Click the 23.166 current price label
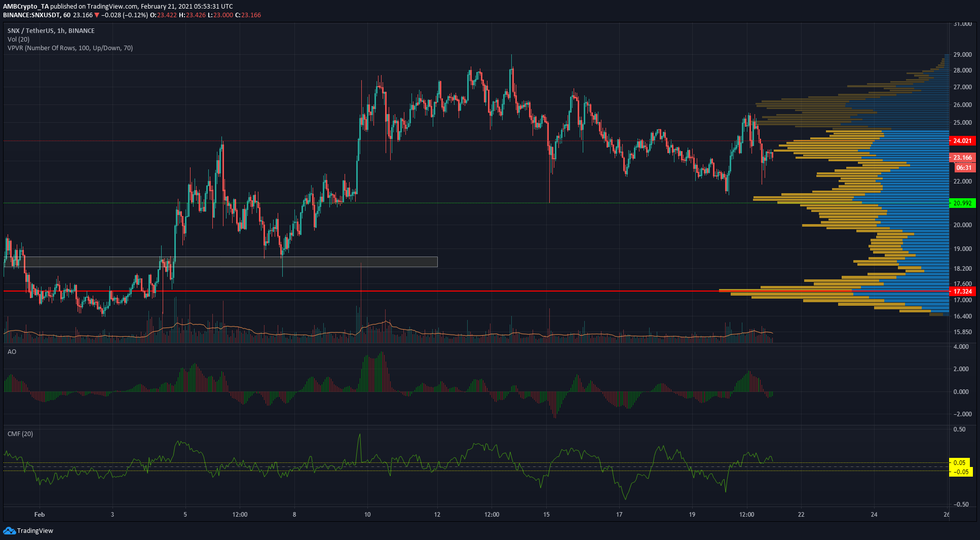This screenshot has width=980, height=540. pos(962,157)
